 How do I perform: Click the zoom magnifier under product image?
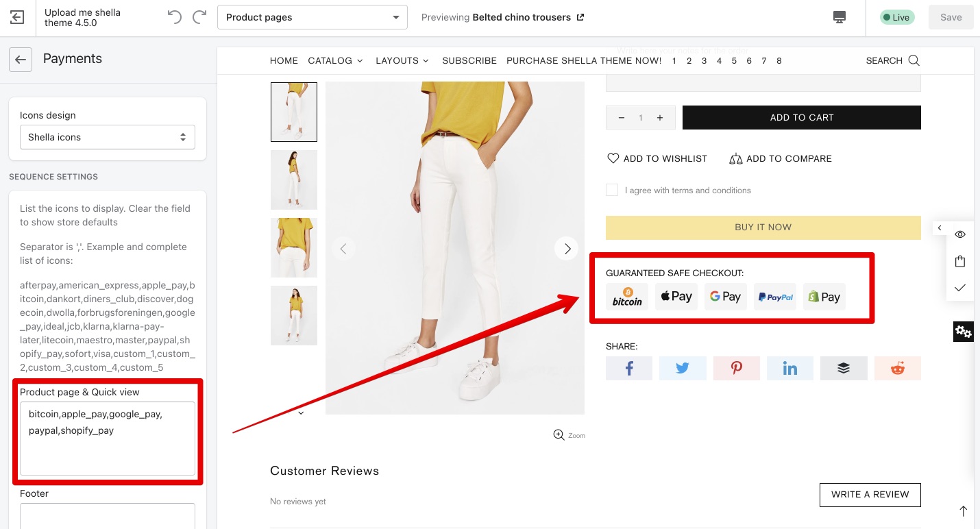[559, 434]
